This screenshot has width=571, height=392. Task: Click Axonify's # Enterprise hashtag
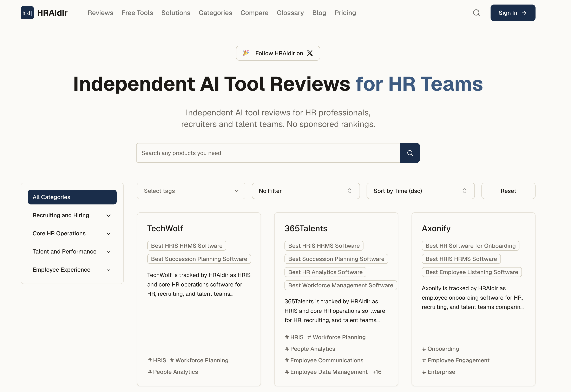click(x=439, y=372)
